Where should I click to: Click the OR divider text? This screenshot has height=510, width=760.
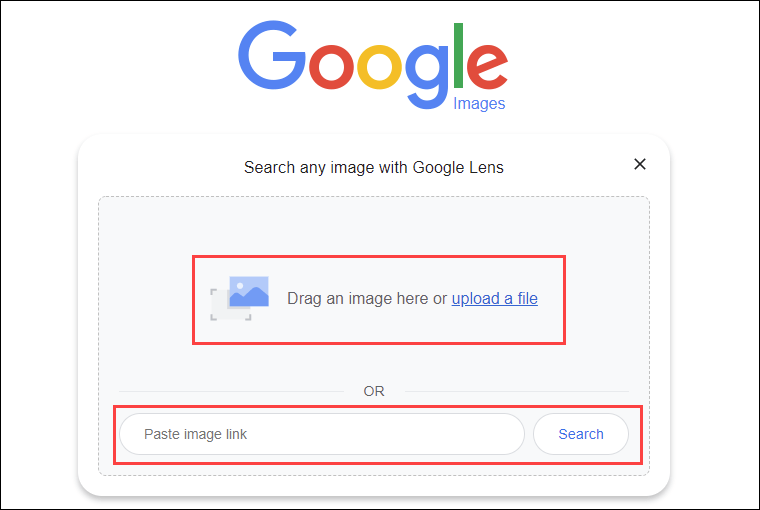coord(374,391)
